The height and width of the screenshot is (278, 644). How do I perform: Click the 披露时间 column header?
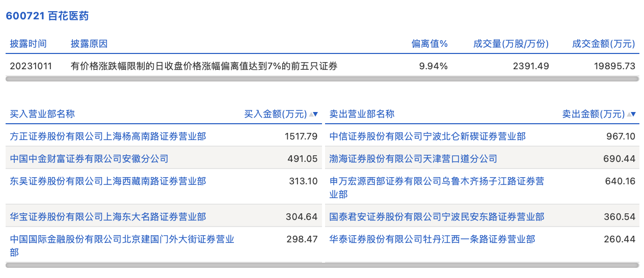[x=28, y=44]
